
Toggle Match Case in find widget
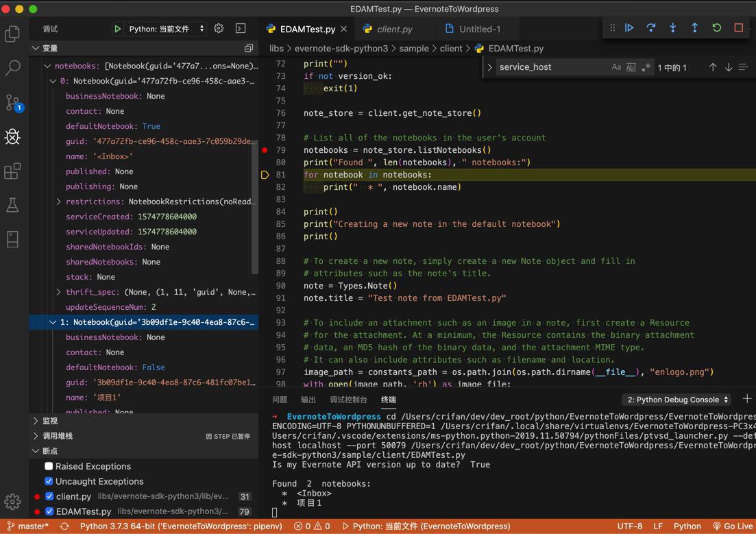click(x=616, y=67)
